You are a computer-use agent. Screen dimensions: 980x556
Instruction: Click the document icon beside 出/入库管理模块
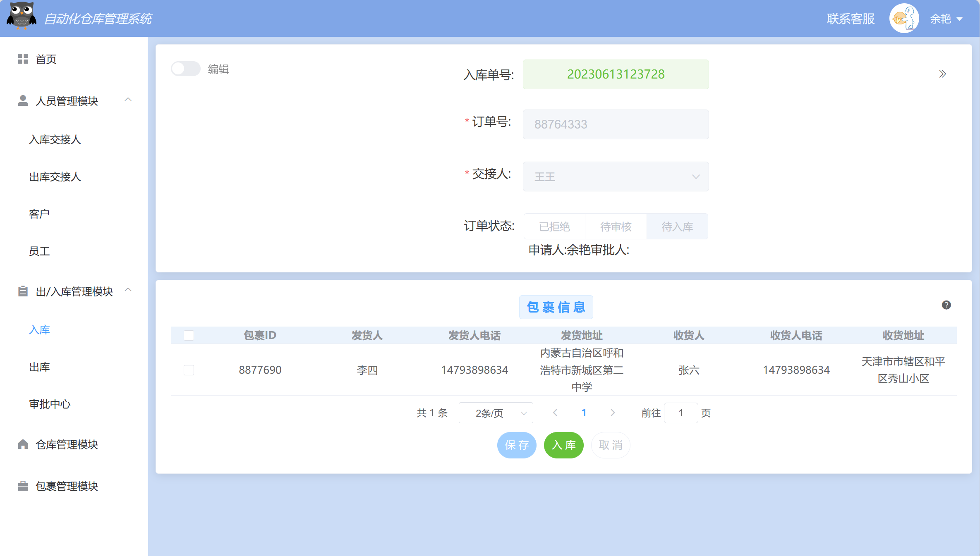click(x=23, y=291)
